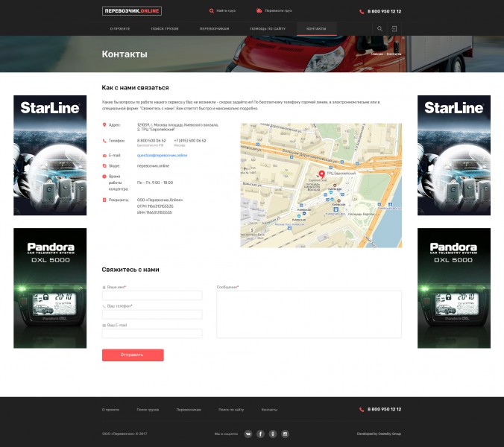The image size is (504, 447).
Task: Click the magnifier icon beside Найти груз
Action: pyautogui.click(x=212, y=11)
